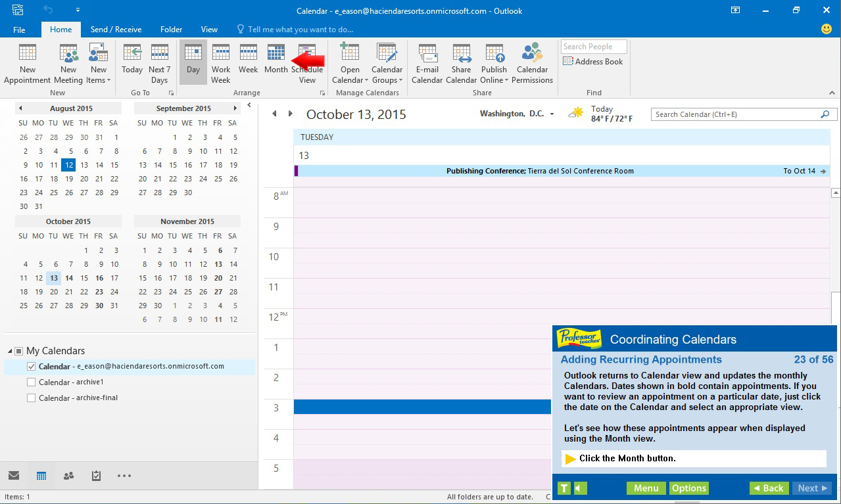Click Back in the Coordinating Calendars tutorial
This screenshot has height=504, width=841.
click(768, 488)
